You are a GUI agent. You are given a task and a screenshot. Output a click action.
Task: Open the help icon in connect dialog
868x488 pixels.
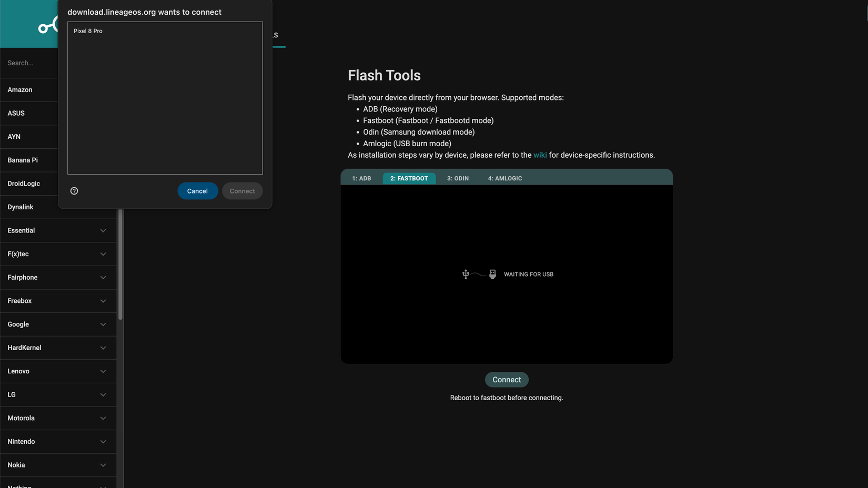point(74,191)
